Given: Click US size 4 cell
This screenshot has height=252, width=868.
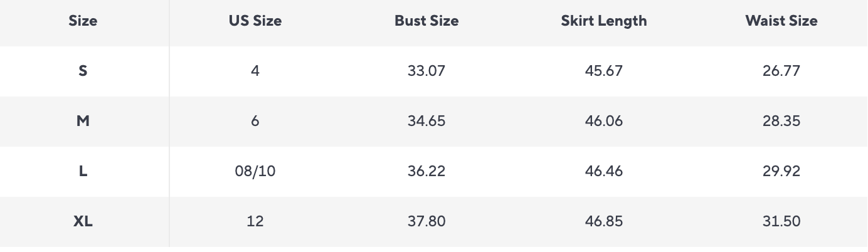Looking at the screenshot, I should pos(255,71).
